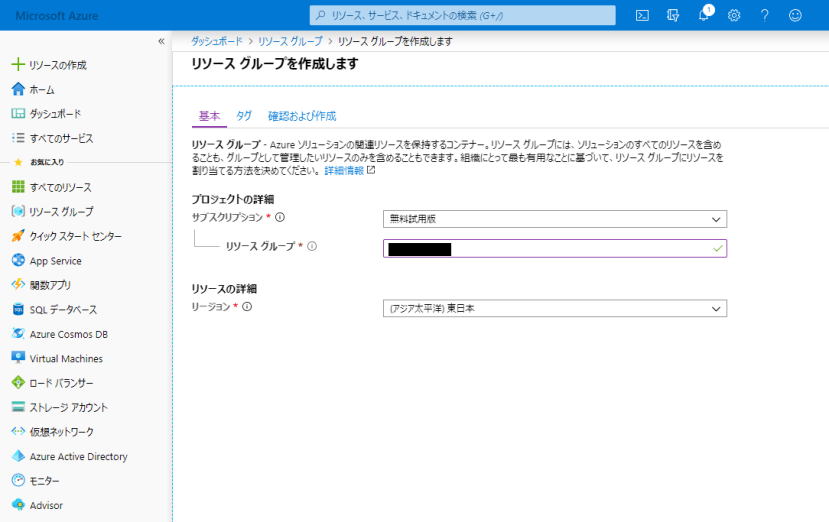Click the ダッシュボード icon in sidebar
The image size is (829, 522).
pyautogui.click(x=18, y=113)
